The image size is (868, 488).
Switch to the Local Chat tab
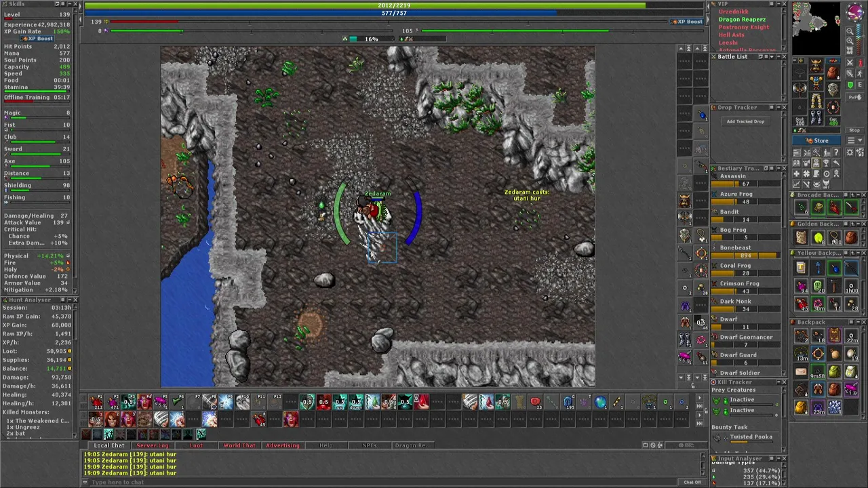(108, 445)
